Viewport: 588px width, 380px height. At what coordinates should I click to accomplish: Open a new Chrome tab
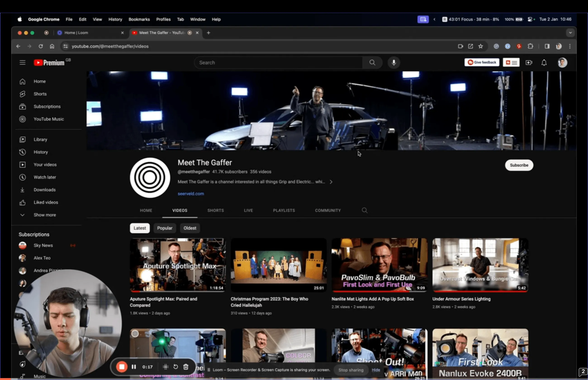(208, 33)
